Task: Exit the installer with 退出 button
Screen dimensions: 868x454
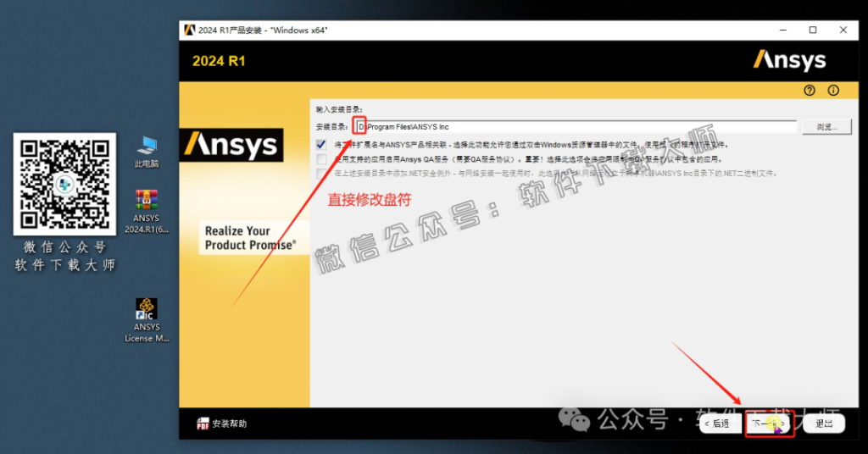Action: click(824, 424)
